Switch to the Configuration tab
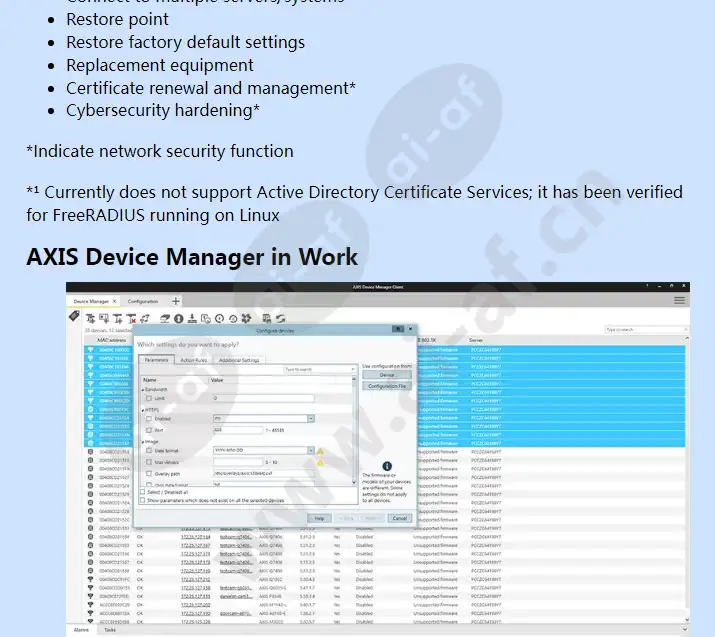 tap(143, 301)
